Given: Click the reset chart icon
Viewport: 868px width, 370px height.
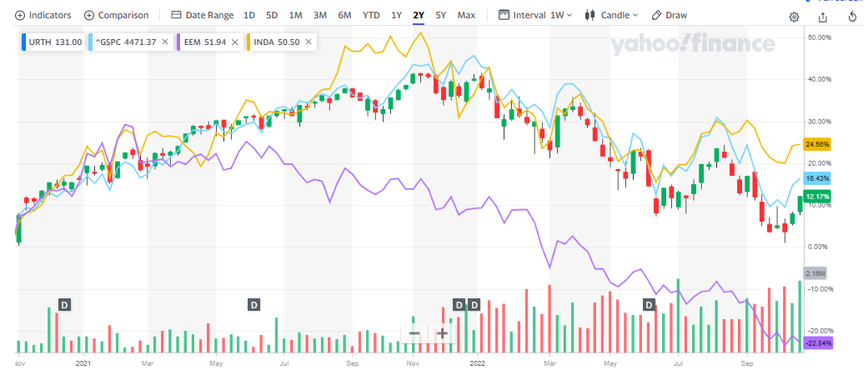Looking at the screenshot, I should [853, 17].
